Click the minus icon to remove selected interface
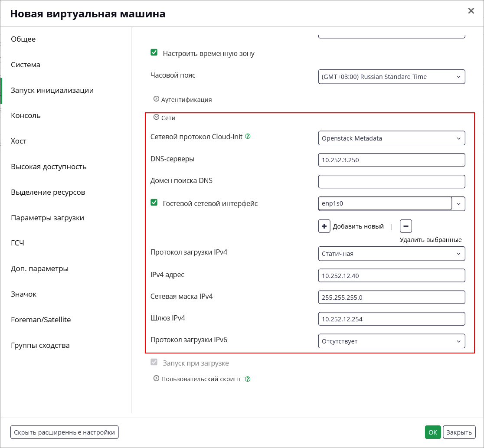 [406, 226]
